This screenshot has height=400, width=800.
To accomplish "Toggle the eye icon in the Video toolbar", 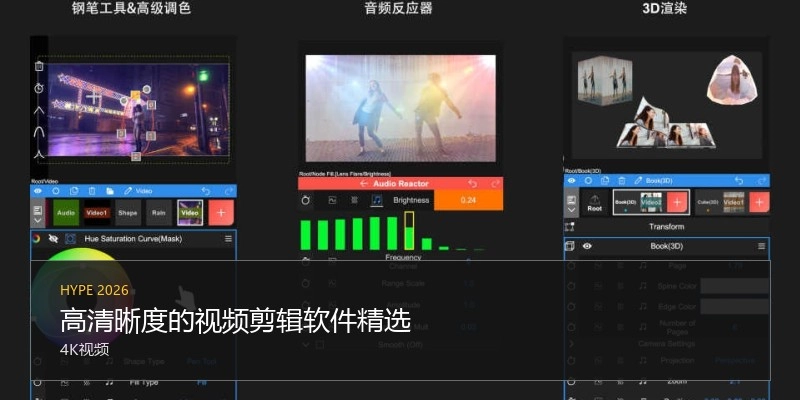I will pos(38,191).
